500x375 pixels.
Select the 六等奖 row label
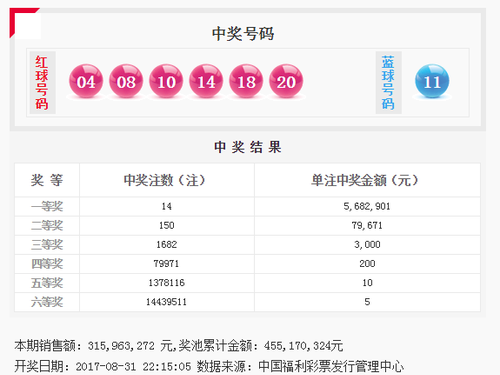47,302
